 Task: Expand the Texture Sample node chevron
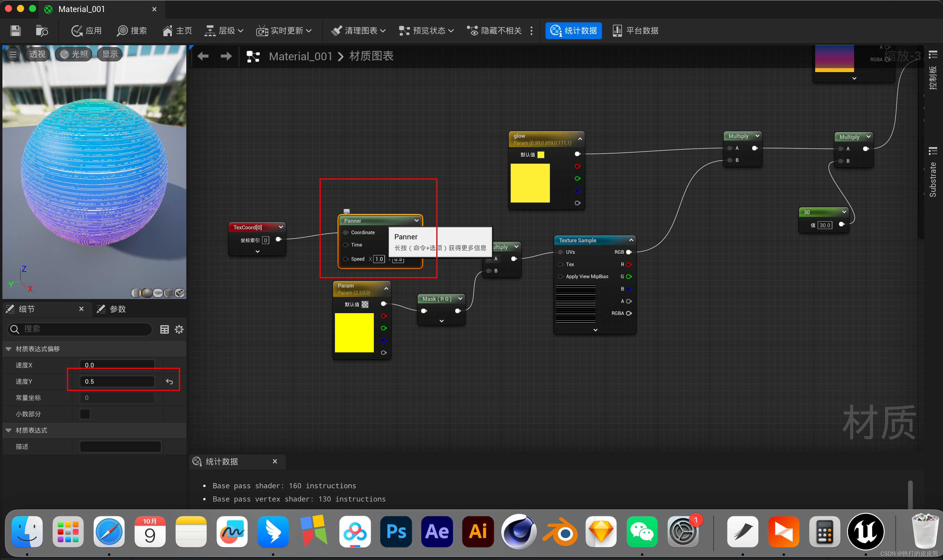595,330
